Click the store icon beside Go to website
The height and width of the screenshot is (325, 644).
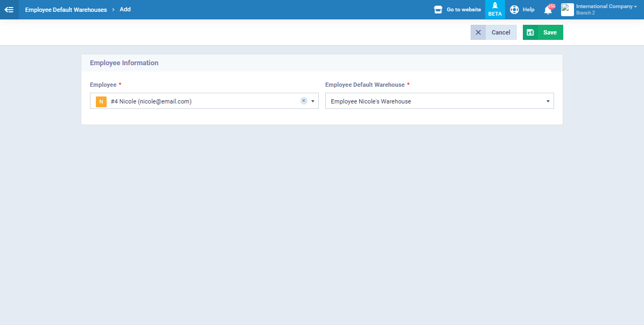tap(438, 10)
